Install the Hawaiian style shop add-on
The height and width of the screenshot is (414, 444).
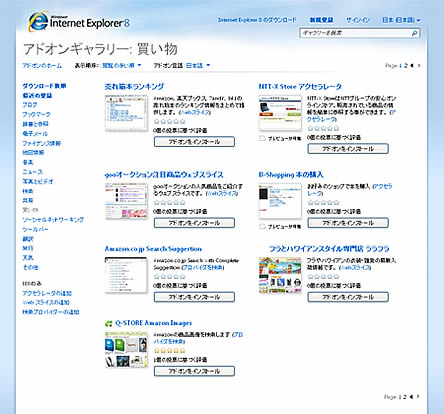coord(348,297)
